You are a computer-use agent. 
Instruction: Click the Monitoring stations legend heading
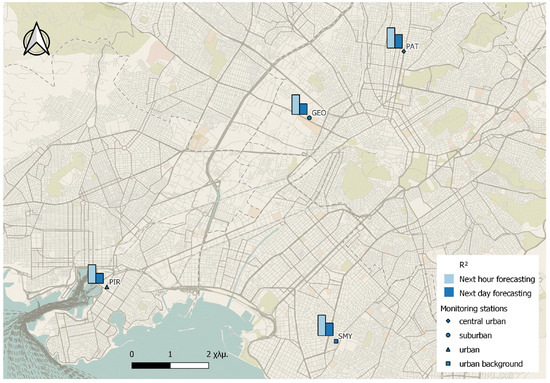474,309
